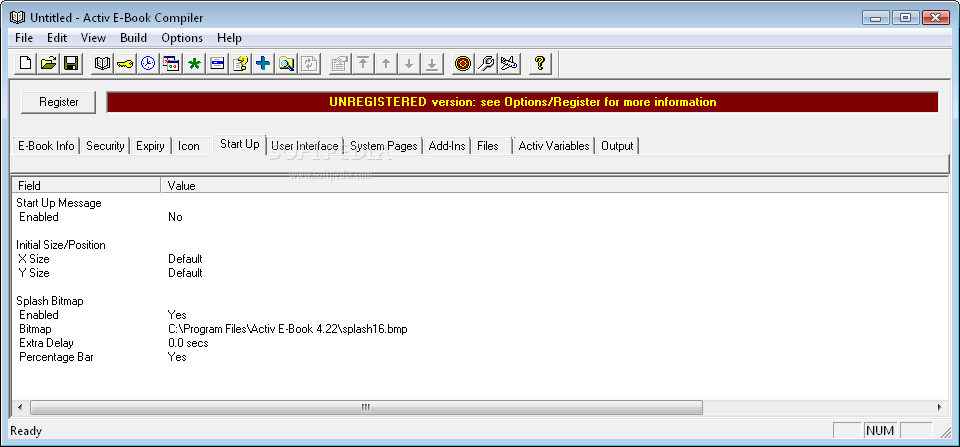Click the magnifier over folder icon
Screen dimensions: 960x447
click(286, 63)
